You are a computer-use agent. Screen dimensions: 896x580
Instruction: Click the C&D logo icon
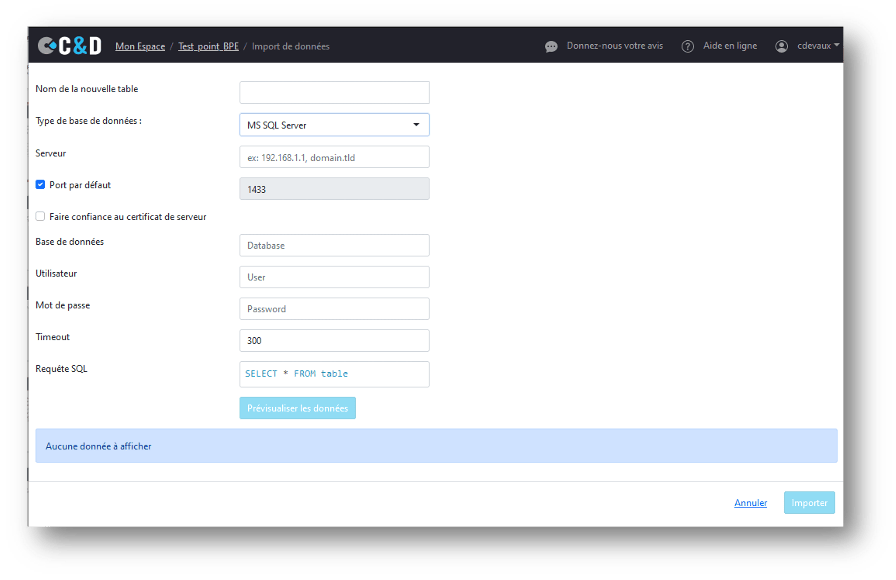[69, 46]
